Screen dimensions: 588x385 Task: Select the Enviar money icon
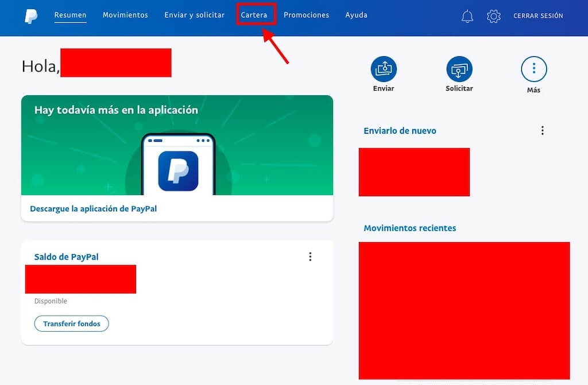pyautogui.click(x=383, y=69)
